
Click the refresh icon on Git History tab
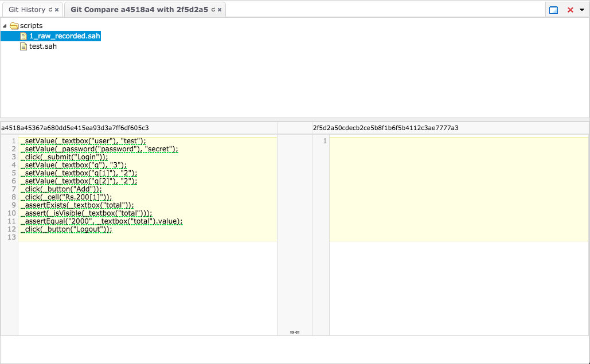[x=50, y=10]
